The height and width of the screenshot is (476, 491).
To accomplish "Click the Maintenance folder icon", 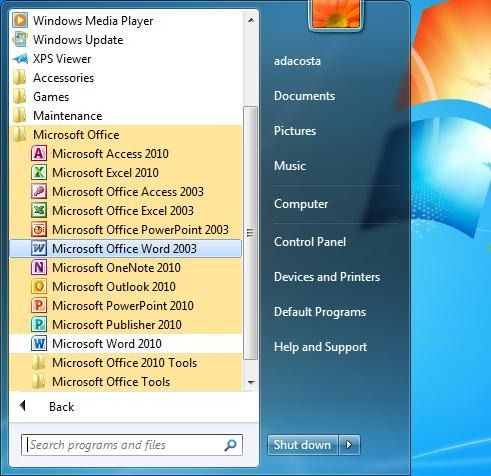I will (x=19, y=116).
